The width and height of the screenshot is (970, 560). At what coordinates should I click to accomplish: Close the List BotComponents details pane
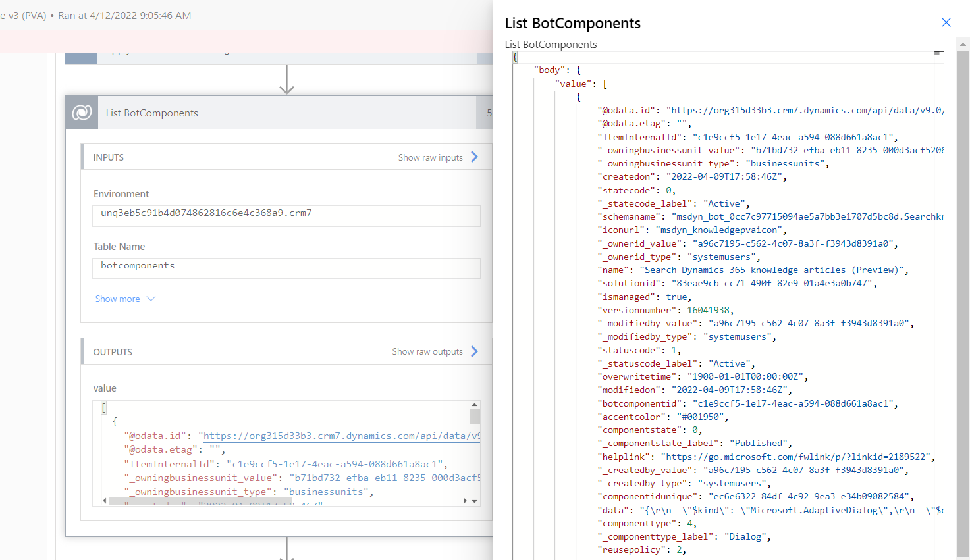[x=946, y=22]
